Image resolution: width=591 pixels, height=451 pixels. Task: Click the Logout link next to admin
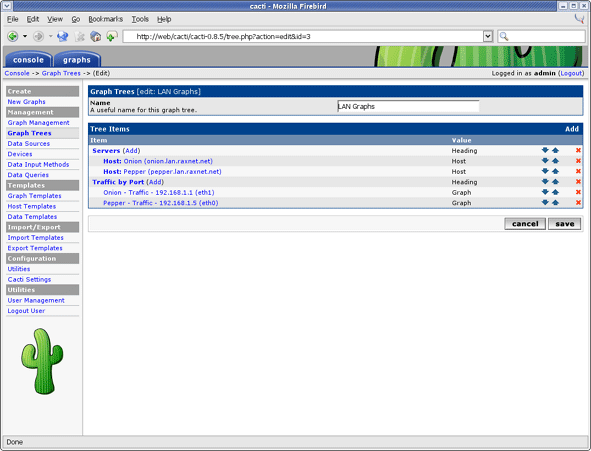571,73
